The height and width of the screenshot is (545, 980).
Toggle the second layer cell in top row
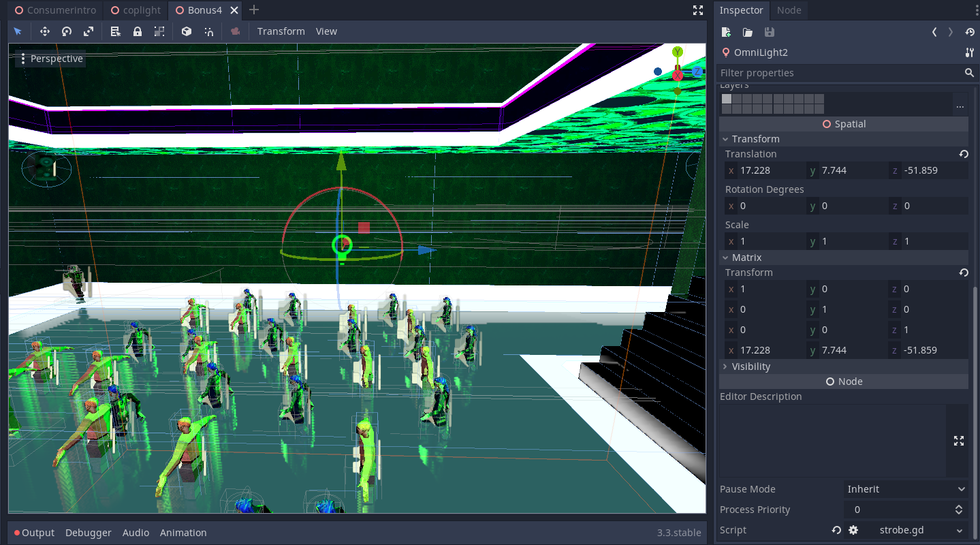737,99
